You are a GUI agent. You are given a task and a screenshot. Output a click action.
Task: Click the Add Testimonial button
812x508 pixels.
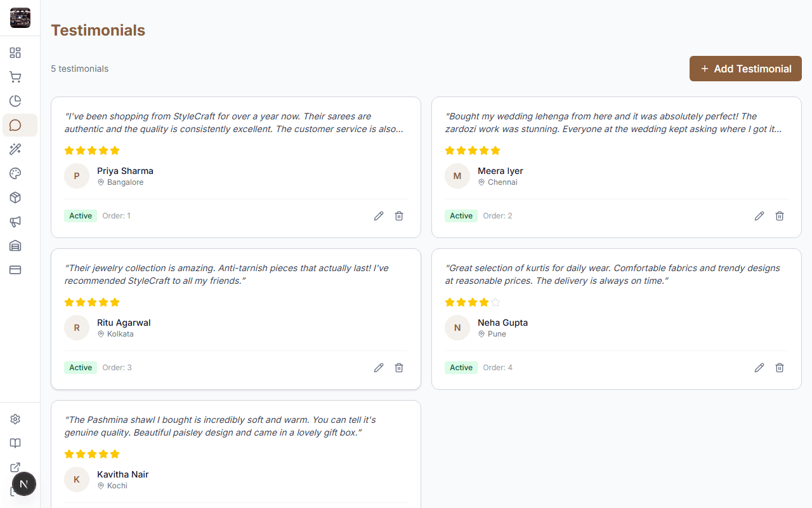tap(745, 69)
